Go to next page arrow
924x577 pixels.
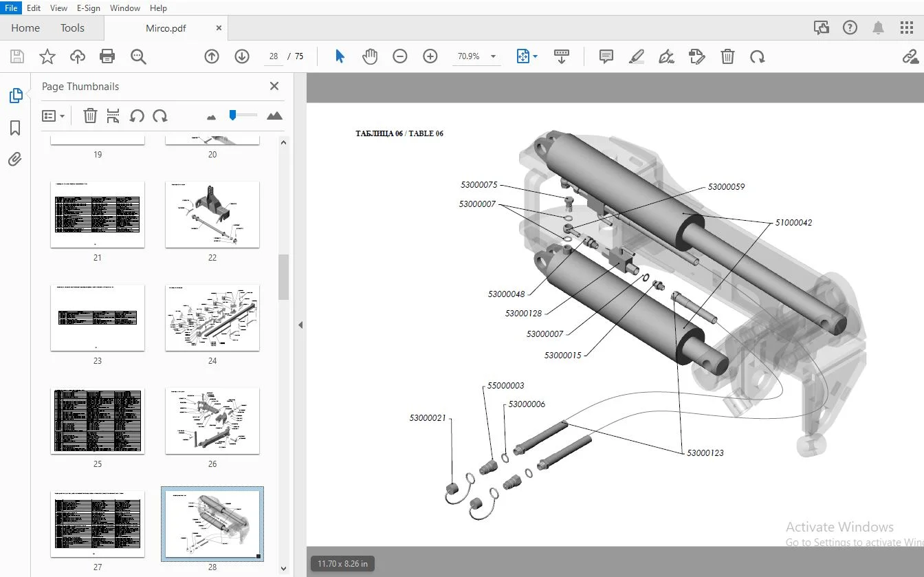(242, 56)
